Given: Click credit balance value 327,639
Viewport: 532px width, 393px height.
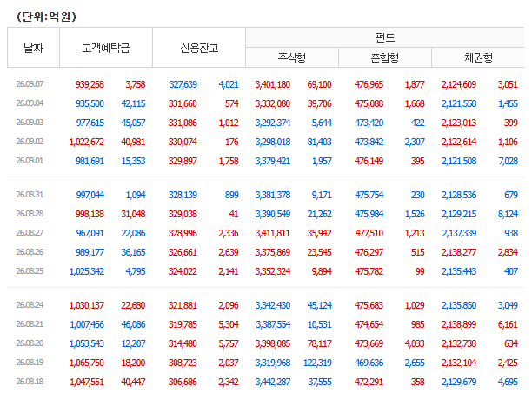Looking at the screenshot, I should [x=183, y=84].
